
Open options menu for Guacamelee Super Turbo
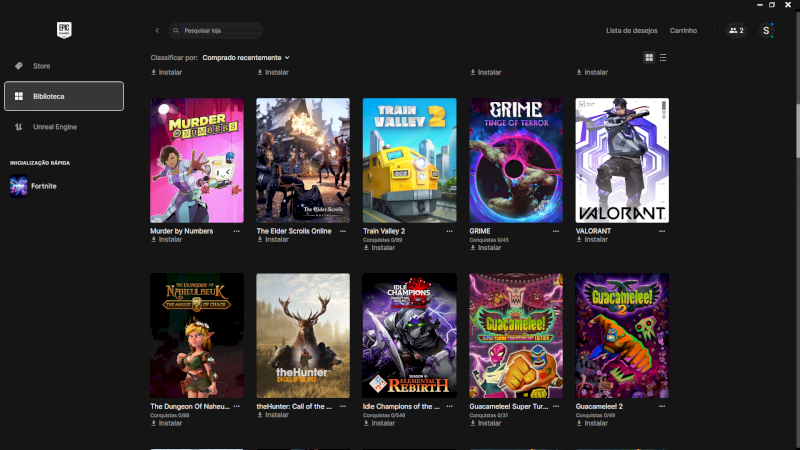coord(556,407)
